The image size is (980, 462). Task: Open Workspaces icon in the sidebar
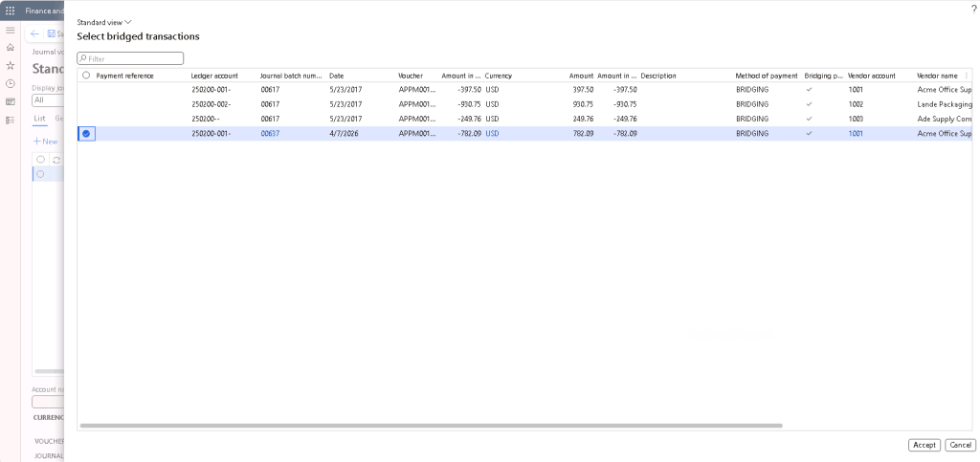11,101
